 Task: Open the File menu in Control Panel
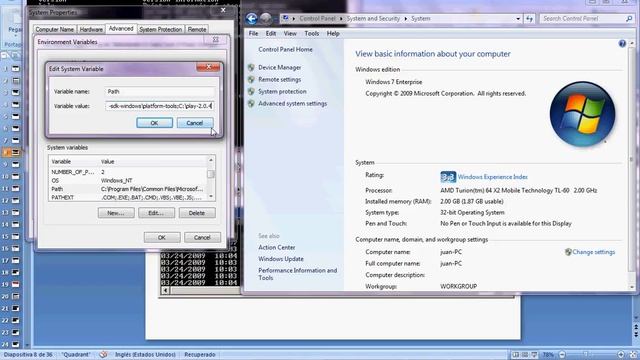click(253, 33)
